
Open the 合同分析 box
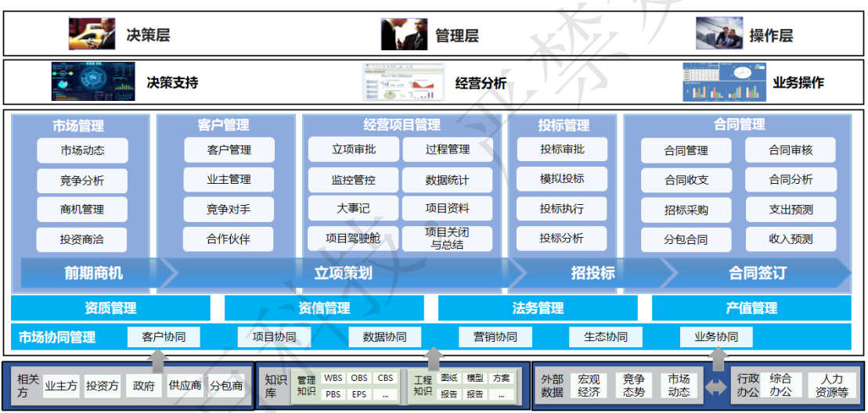(791, 180)
